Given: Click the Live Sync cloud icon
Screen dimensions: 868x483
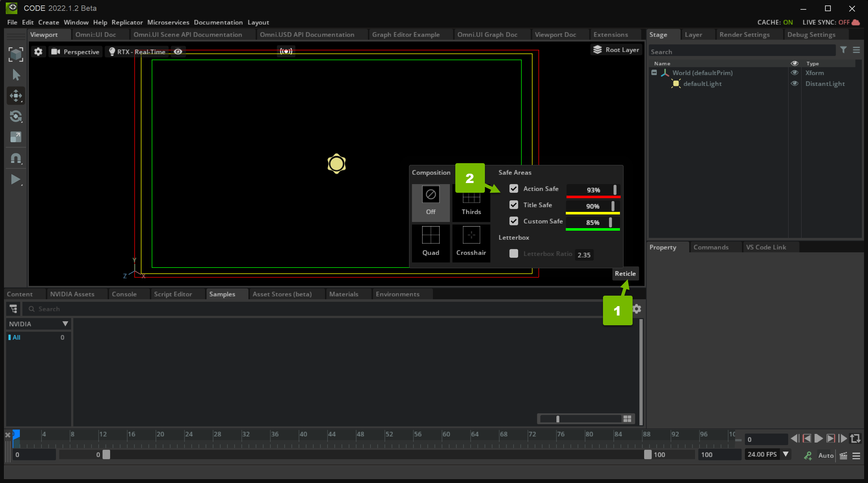Looking at the screenshot, I should tap(856, 22).
